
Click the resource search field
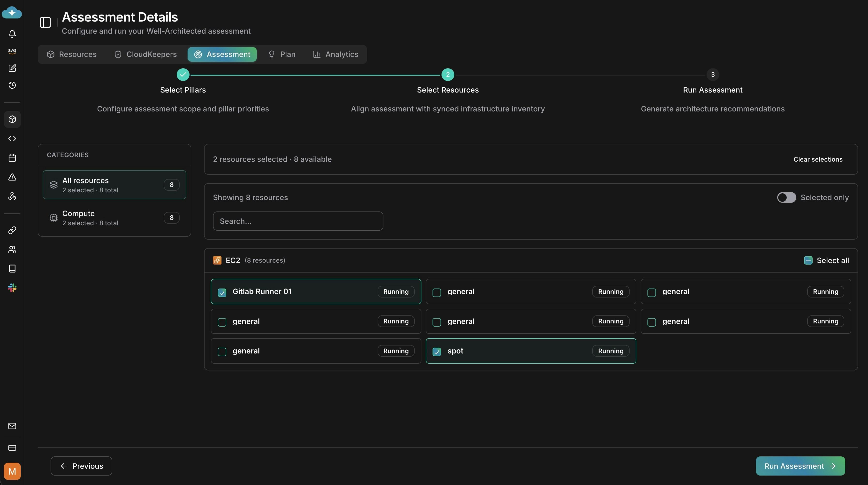pos(298,221)
